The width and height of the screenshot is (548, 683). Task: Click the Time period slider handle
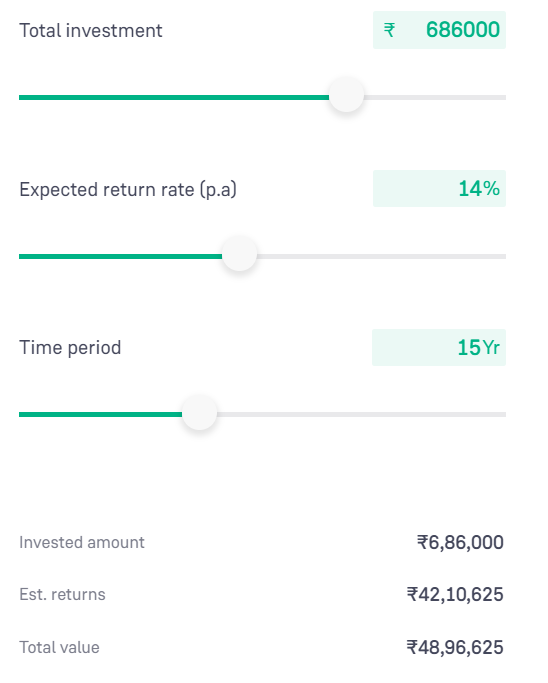pos(200,413)
